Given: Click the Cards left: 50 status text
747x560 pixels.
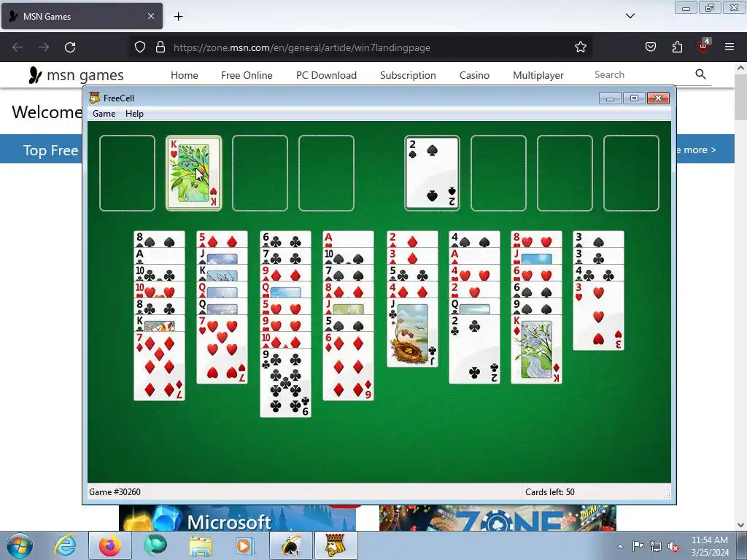Looking at the screenshot, I should 550,492.
